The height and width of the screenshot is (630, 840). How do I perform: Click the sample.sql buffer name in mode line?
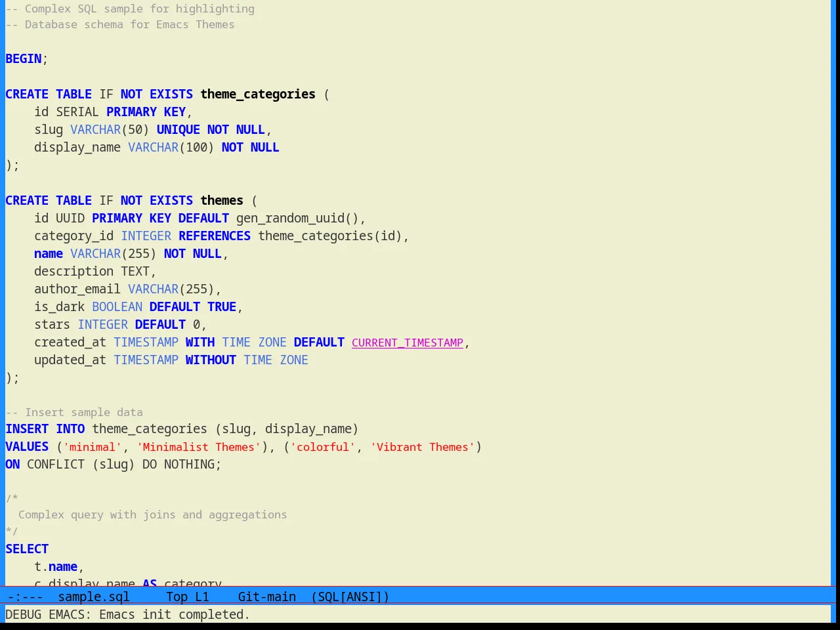coord(94,597)
